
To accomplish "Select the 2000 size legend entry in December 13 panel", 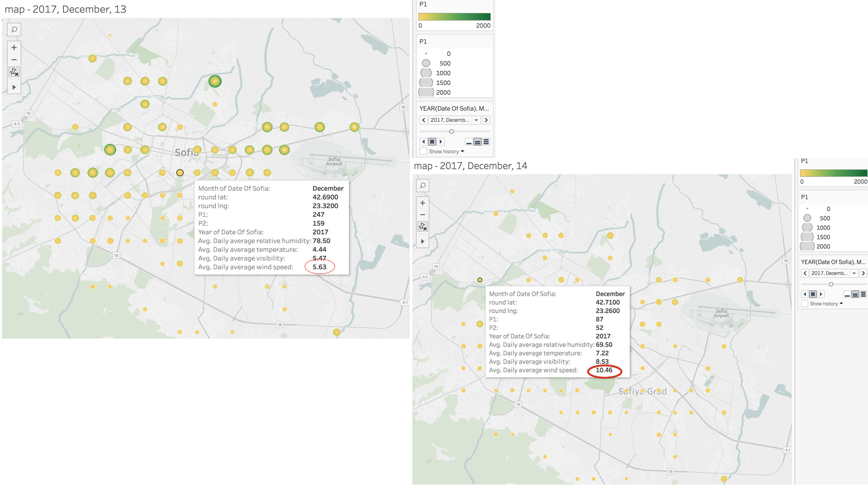I will tap(435, 92).
